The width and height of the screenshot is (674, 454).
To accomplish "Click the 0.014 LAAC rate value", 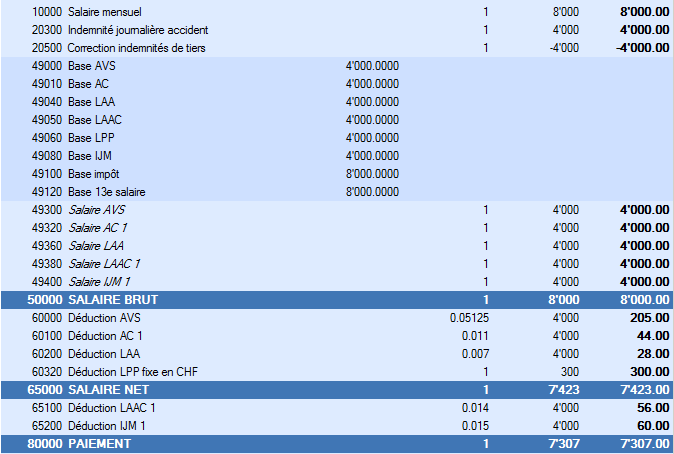I will [x=475, y=408].
